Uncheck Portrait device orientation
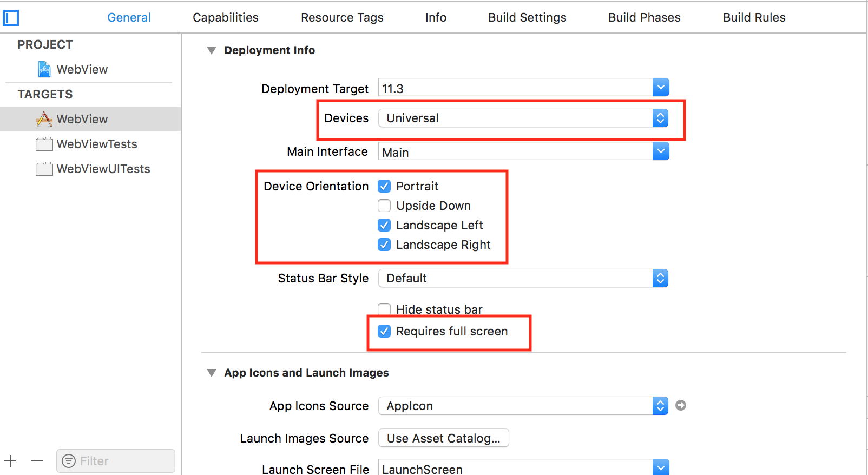This screenshot has height=475, width=868. (x=384, y=186)
